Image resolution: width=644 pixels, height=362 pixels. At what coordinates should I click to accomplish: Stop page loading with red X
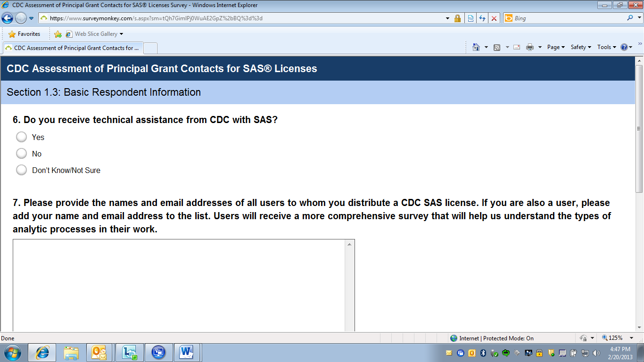tap(494, 18)
